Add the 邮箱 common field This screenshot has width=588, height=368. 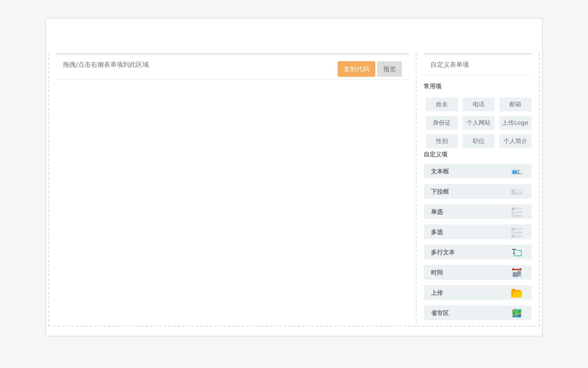coord(515,104)
